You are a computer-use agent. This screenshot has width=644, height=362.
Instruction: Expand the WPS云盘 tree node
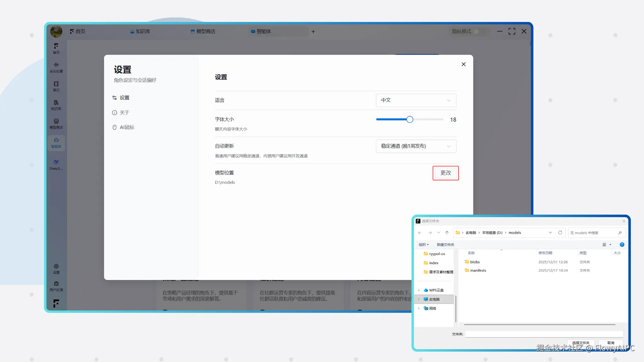pos(419,290)
